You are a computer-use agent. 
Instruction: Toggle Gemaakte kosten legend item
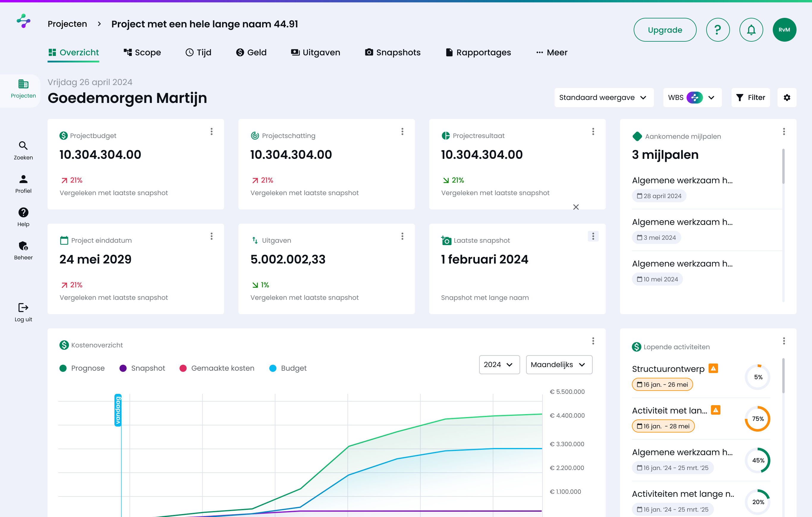pyautogui.click(x=217, y=368)
